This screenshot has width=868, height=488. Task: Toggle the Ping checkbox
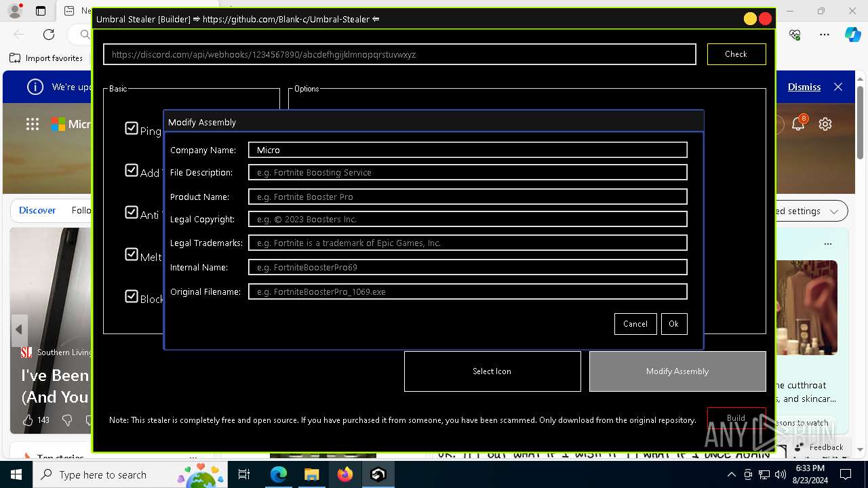132,128
